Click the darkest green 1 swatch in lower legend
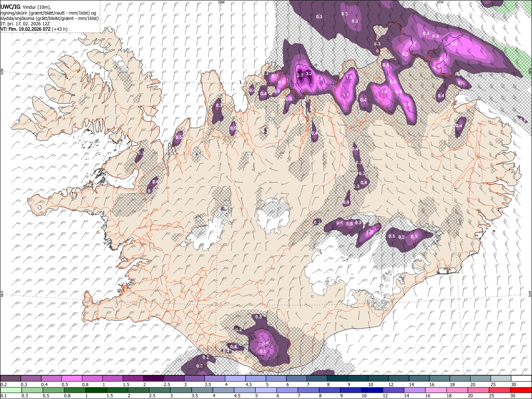 click(x=96, y=390)
